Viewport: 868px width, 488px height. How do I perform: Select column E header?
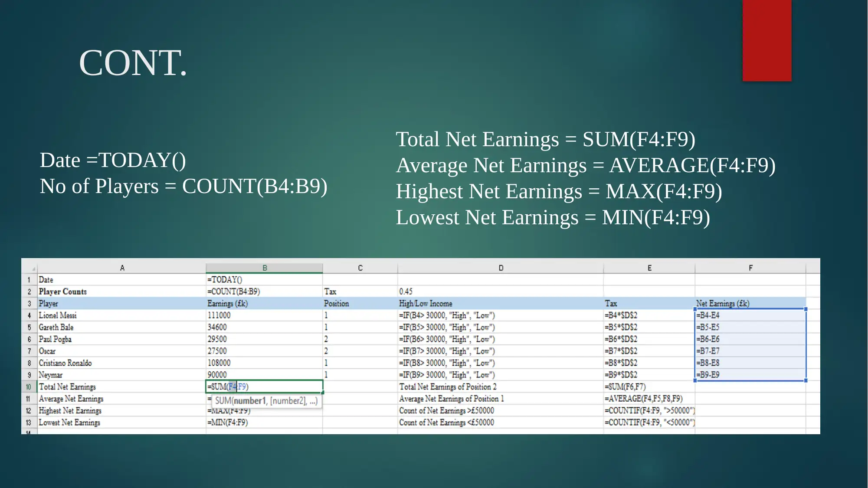pos(649,268)
